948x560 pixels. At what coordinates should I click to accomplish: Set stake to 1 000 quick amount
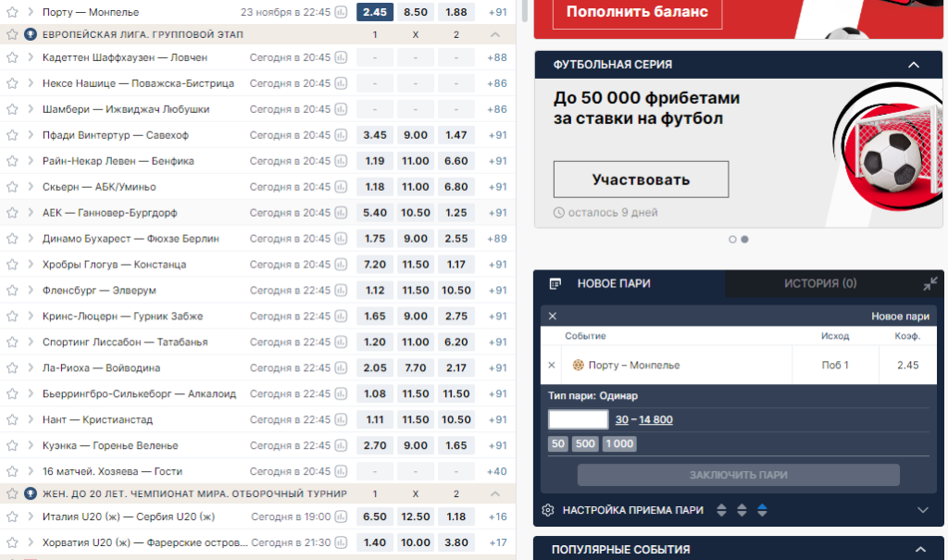619,444
